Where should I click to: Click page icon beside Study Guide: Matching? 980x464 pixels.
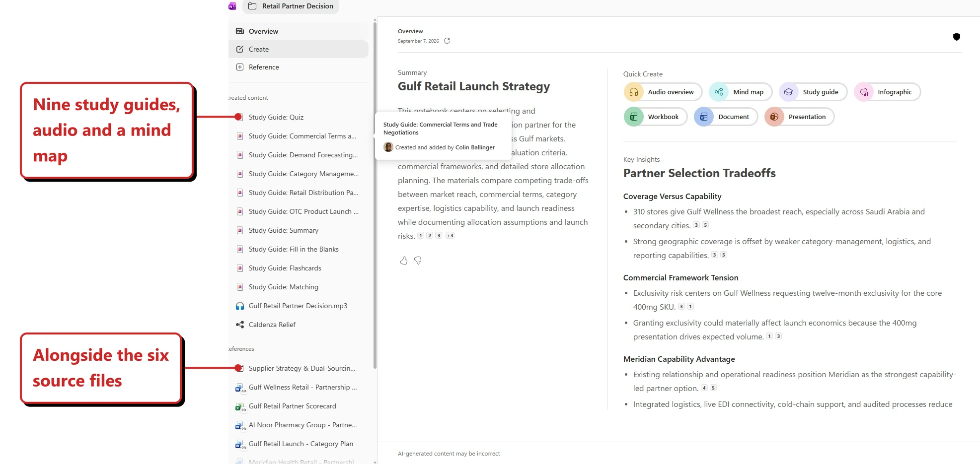(240, 287)
